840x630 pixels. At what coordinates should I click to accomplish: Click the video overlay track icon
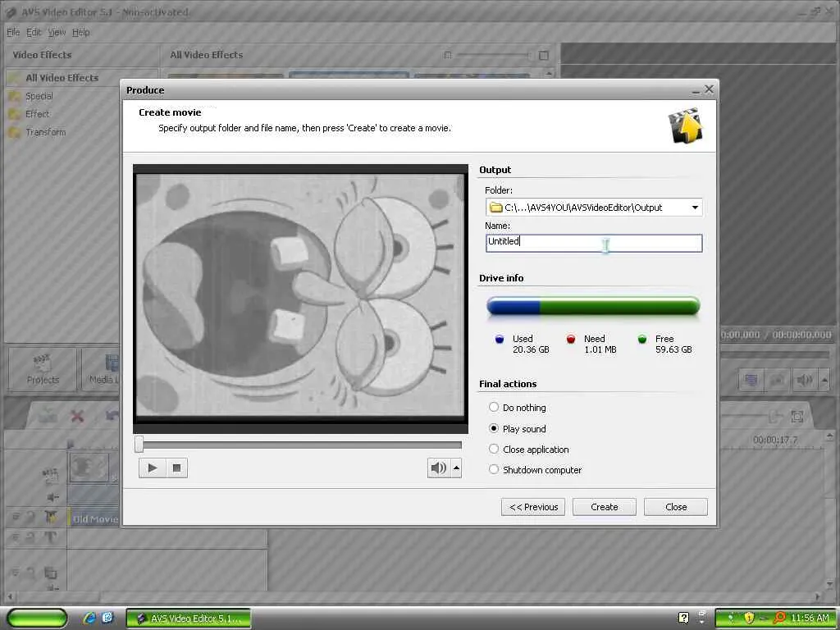[50, 573]
